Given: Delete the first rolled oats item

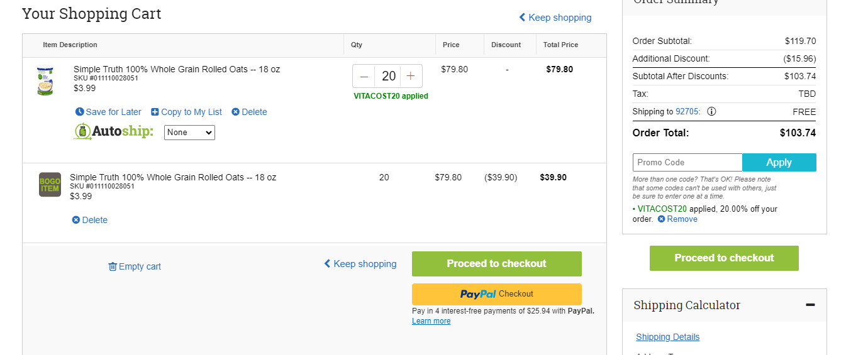Looking at the screenshot, I should (x=249, y=112).
